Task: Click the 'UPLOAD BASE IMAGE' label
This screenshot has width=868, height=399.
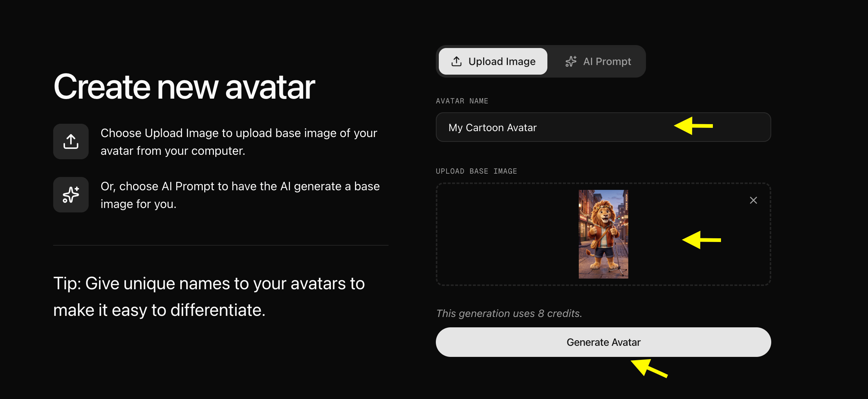Action: [476, 171]
